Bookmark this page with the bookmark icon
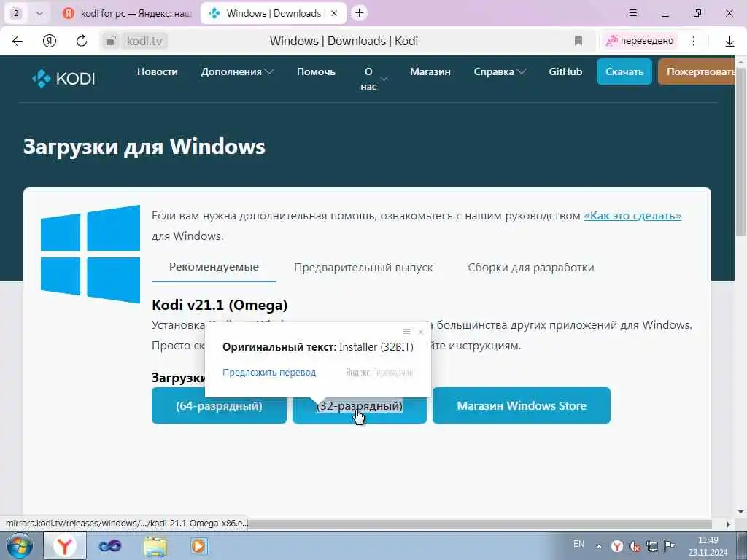This screenshot has width=747, height=560. click(578, 41)
